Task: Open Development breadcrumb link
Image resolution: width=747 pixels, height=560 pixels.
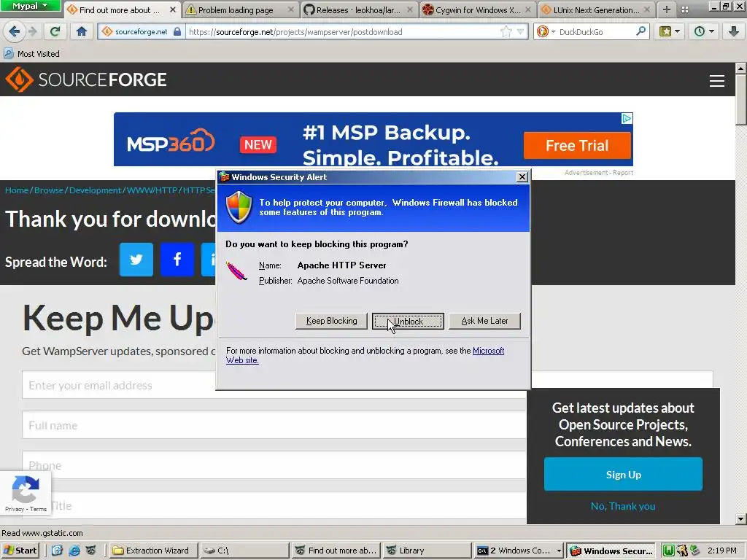Action: click(x=95, y=190)
